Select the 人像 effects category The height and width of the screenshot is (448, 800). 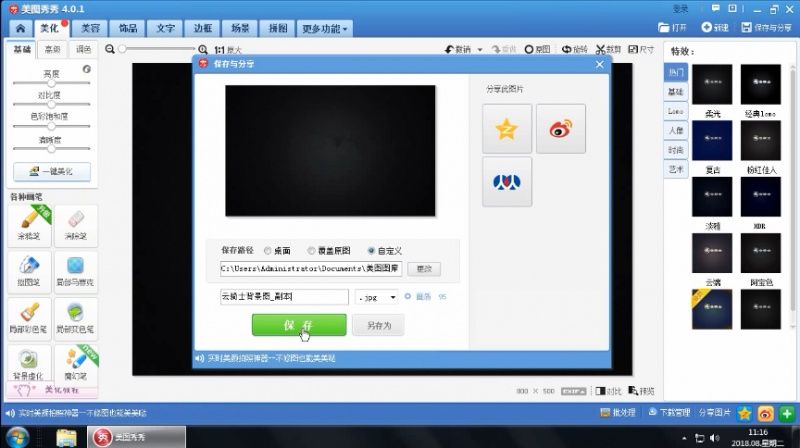click(676, 131)
